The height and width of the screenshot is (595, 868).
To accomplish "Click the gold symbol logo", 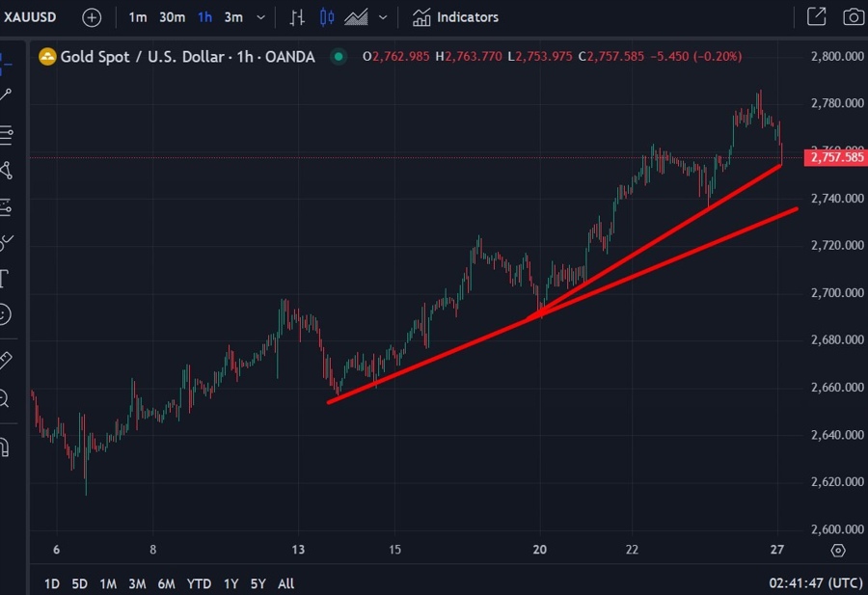I will click(47, 57).
